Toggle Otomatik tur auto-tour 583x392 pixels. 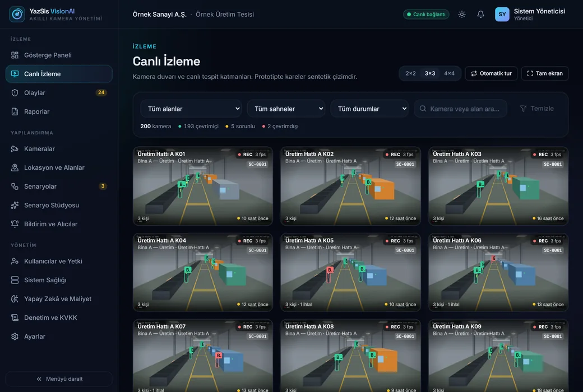491,73
